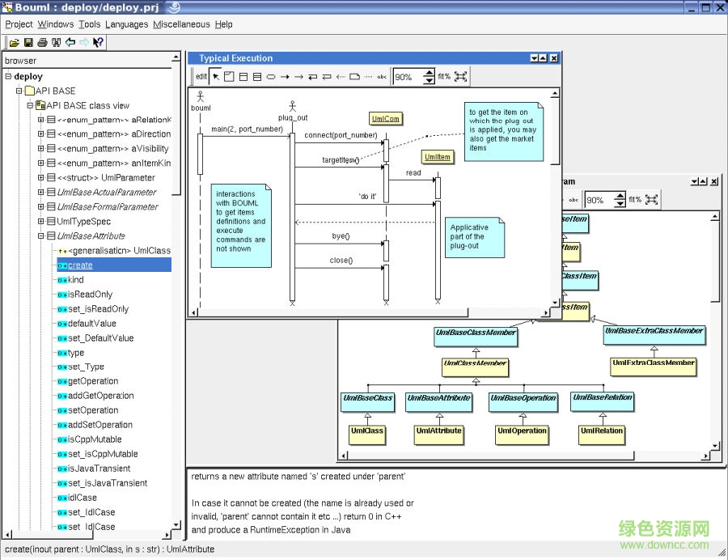Select the arrow pointer tool in Typical Execution
Viewport: 728px width, 560px height.
coord(216,77)
